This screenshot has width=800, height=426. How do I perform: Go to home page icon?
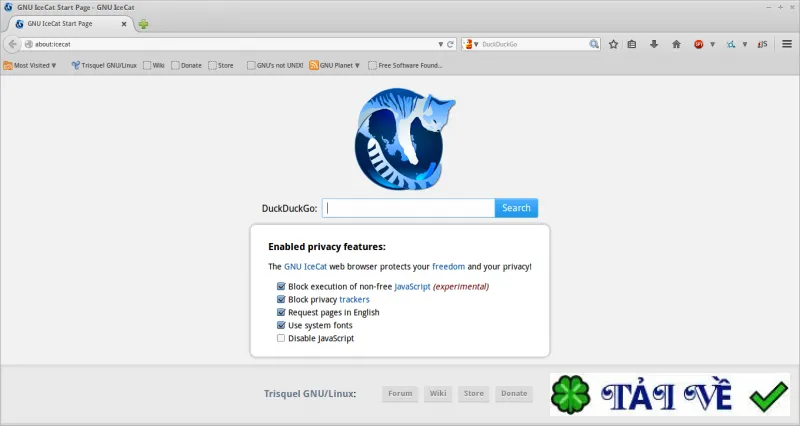(676, 44)
